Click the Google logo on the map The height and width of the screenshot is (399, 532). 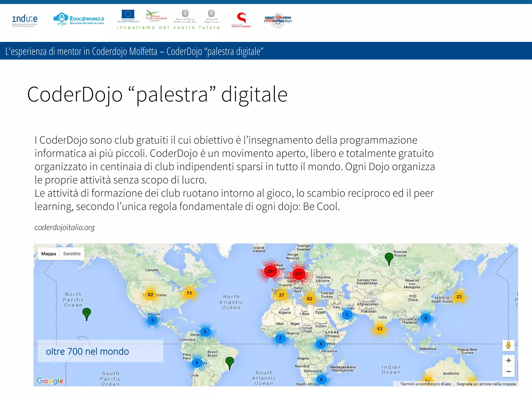click(x=50, y=381)
